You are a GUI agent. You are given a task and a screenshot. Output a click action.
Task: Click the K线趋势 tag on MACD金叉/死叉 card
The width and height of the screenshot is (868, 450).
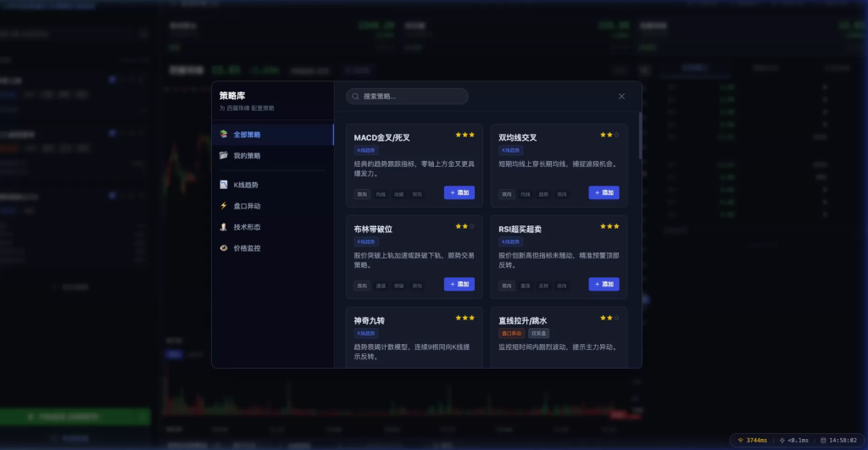tap(366, 150)
